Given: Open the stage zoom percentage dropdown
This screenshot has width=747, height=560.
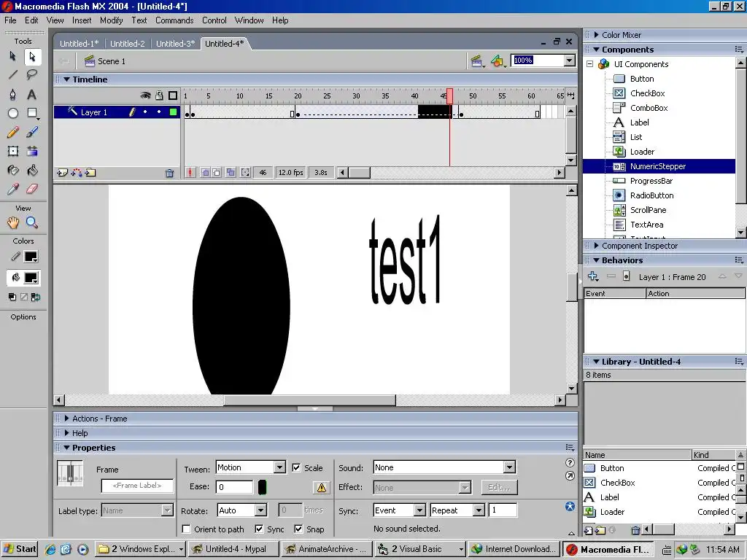Looking at the screenshot, I should [x=569, y=61].
